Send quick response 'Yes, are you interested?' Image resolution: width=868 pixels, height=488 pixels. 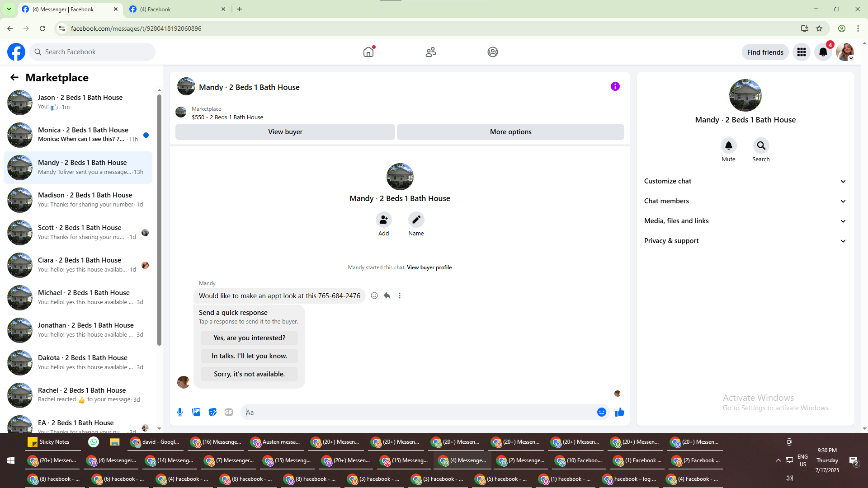coord(250,338)
